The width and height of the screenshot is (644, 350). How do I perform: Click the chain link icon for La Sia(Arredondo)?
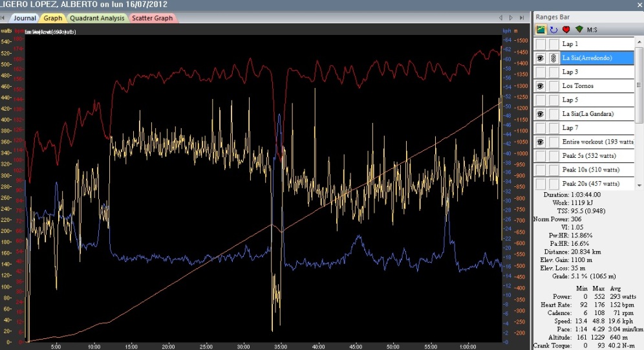click(553, 58)
